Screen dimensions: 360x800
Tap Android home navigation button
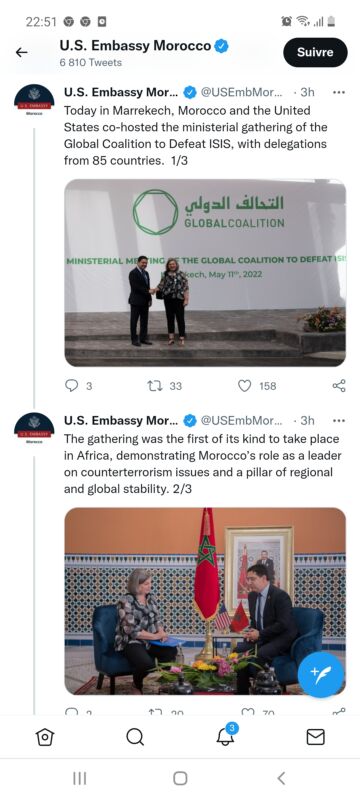pos(180,778)
